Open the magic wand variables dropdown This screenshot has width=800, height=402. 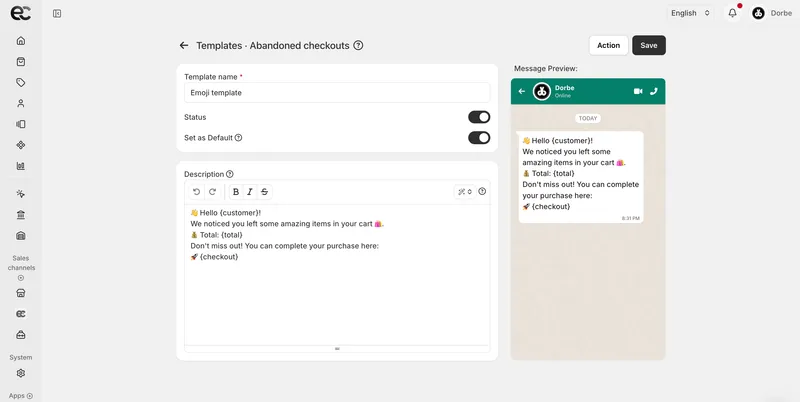465,192
